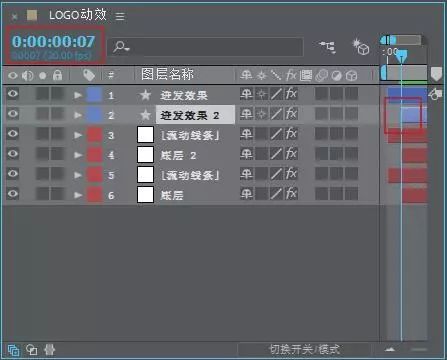Open the composition mini-flowchart icon

click(x=328, y=47)
